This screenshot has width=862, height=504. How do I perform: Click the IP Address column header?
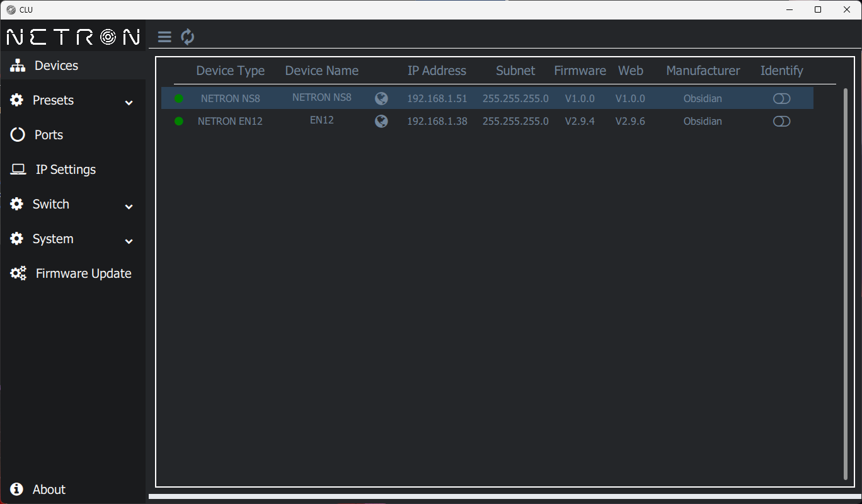point(437,71)
